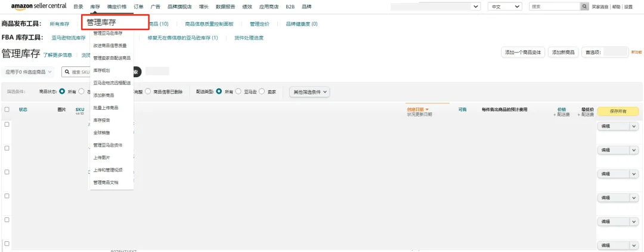Click the top-right 搜索 input field
This screenshot has width=644, height=252.
point(554,7)
